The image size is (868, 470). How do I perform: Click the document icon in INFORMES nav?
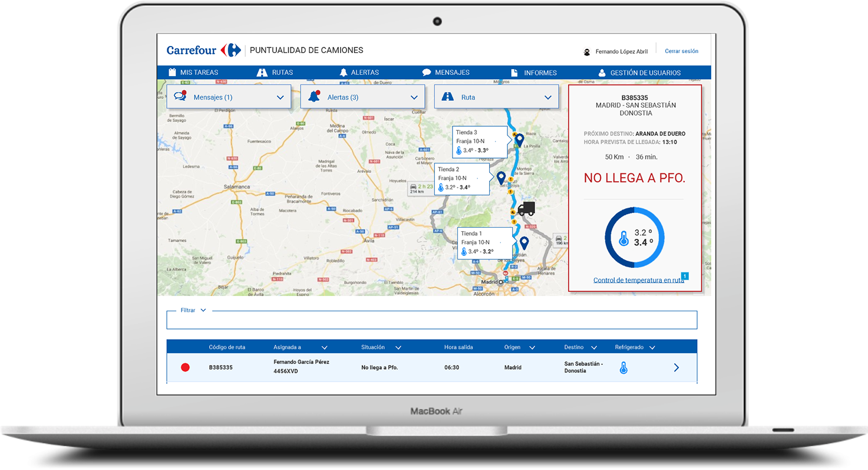[514, 73]
